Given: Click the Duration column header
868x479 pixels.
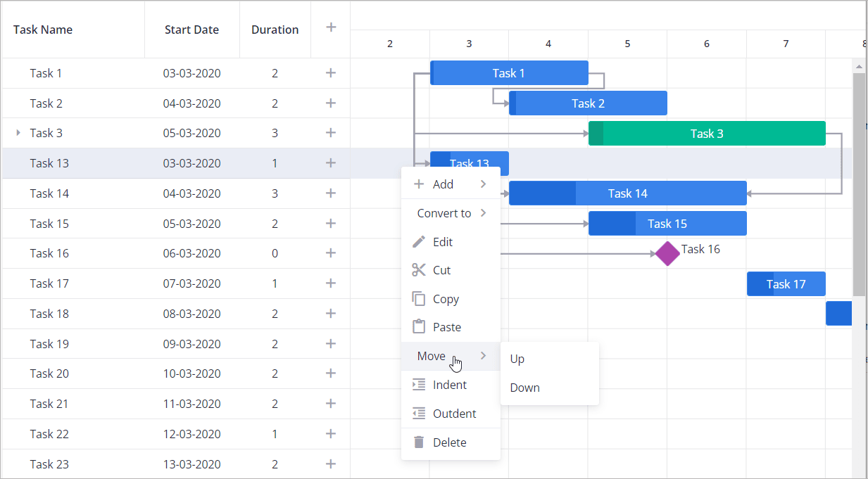Looking at the screenshot, I should (275, 30).
